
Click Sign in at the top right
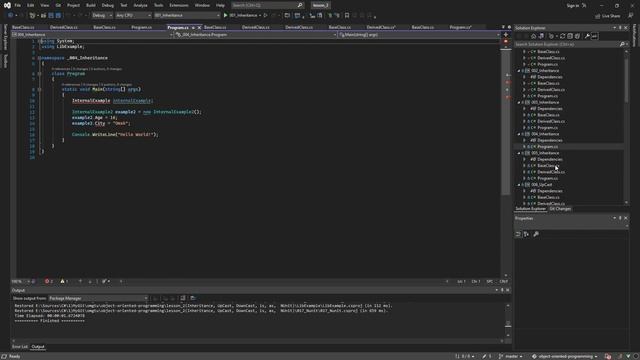(573, 5)
